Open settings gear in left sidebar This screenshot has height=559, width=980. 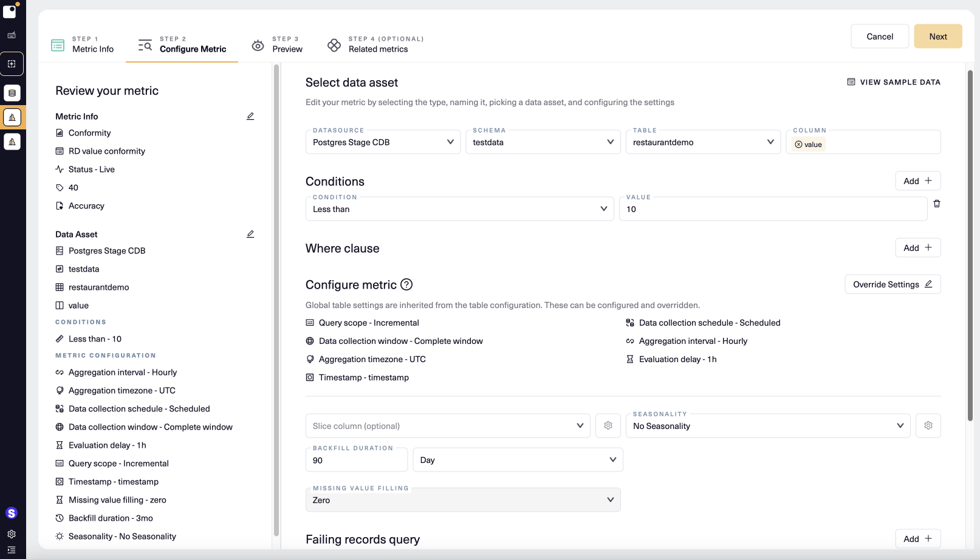click(x=12, y=534)
